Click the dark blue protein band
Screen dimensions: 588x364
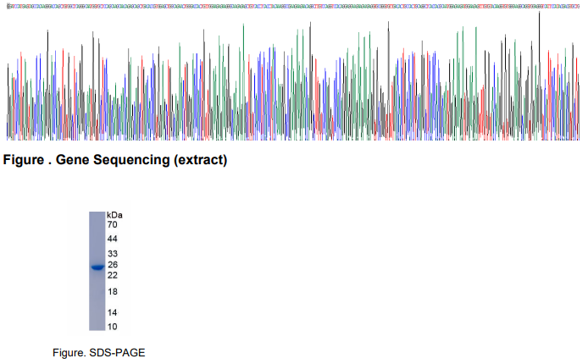[97, 267]
